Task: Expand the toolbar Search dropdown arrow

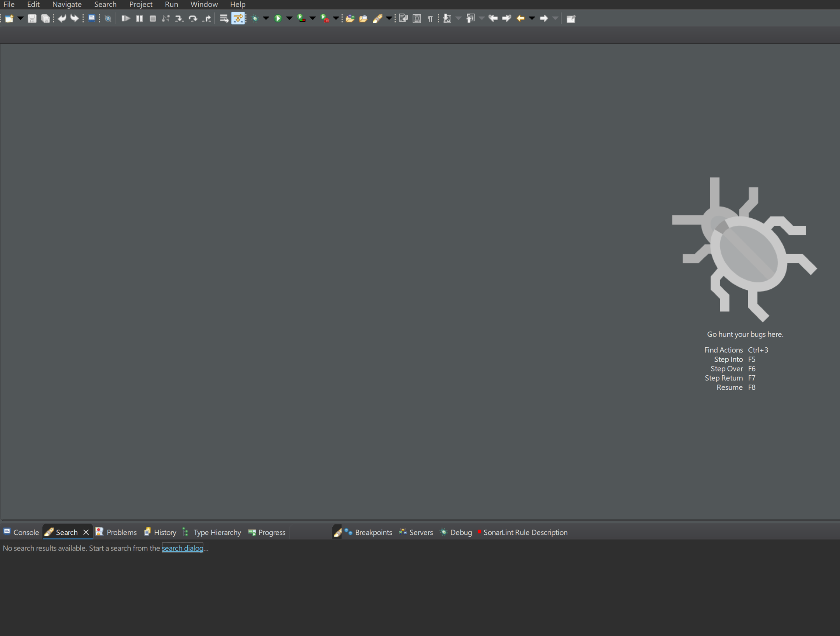Action: [x=389, y=18]
